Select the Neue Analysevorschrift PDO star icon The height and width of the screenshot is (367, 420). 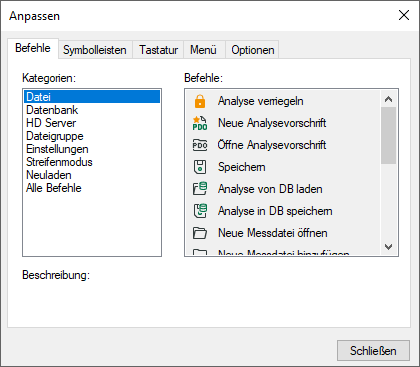coord(200,123)
